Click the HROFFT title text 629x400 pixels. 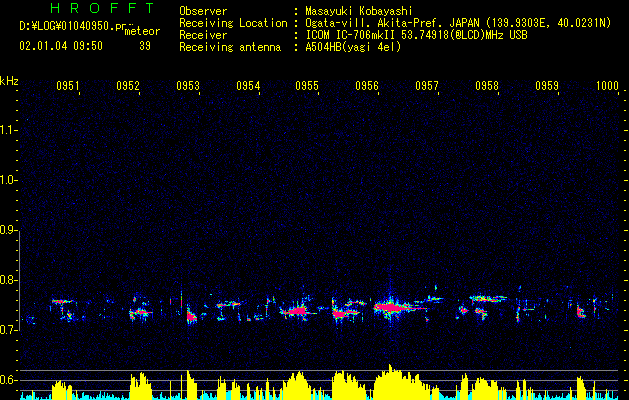click(102, 8)
